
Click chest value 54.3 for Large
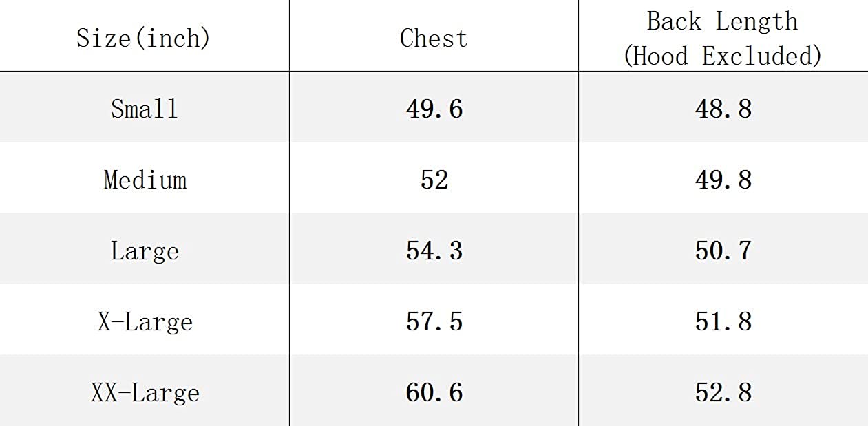point(434,251)
